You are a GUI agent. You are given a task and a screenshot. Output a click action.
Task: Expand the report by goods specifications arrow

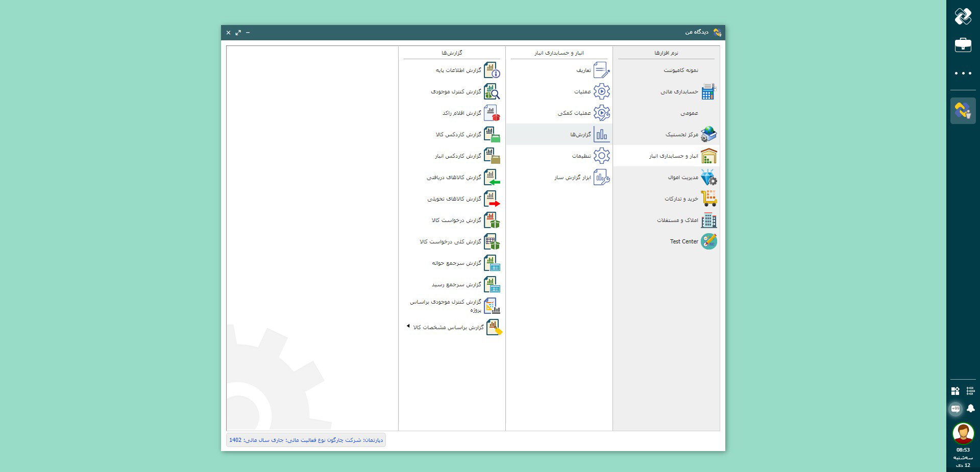[408, 326]
